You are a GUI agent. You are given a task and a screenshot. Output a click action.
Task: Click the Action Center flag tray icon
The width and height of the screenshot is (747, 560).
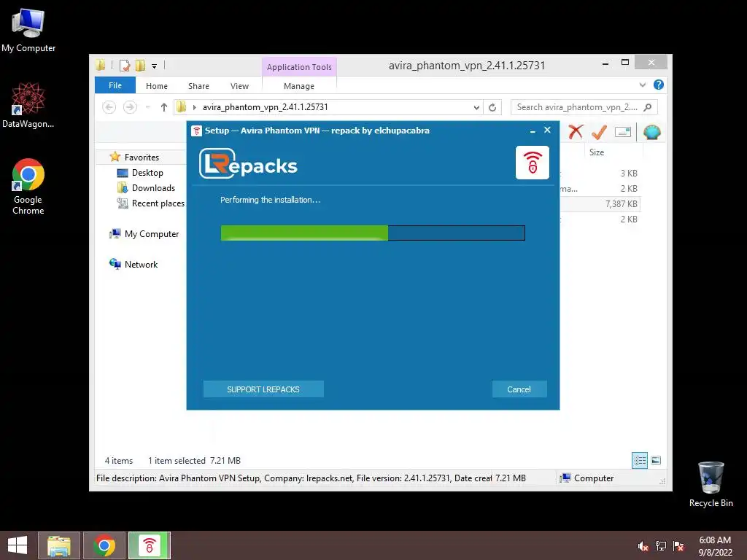coord(678,546)
